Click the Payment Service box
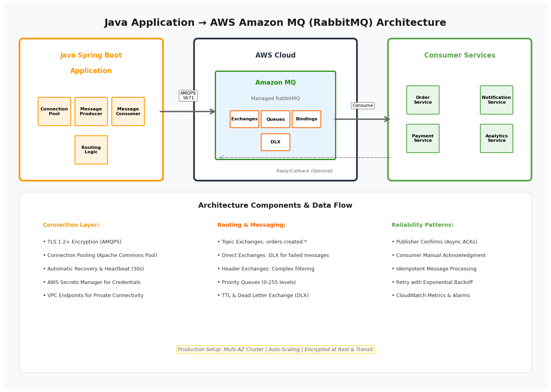This screenshot has width=551, height=392. coord(423,139)
